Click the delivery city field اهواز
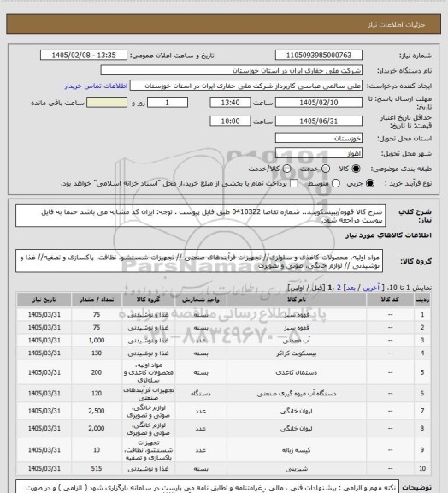This screenshot has height=493, width=448. pyautogui.click(x=319, y=153)
